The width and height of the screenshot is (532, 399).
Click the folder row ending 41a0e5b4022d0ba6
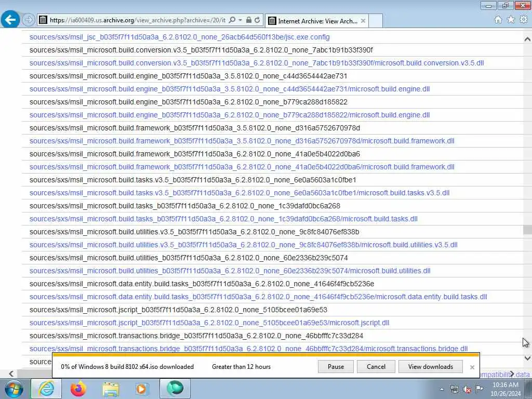tap(194, 154)
